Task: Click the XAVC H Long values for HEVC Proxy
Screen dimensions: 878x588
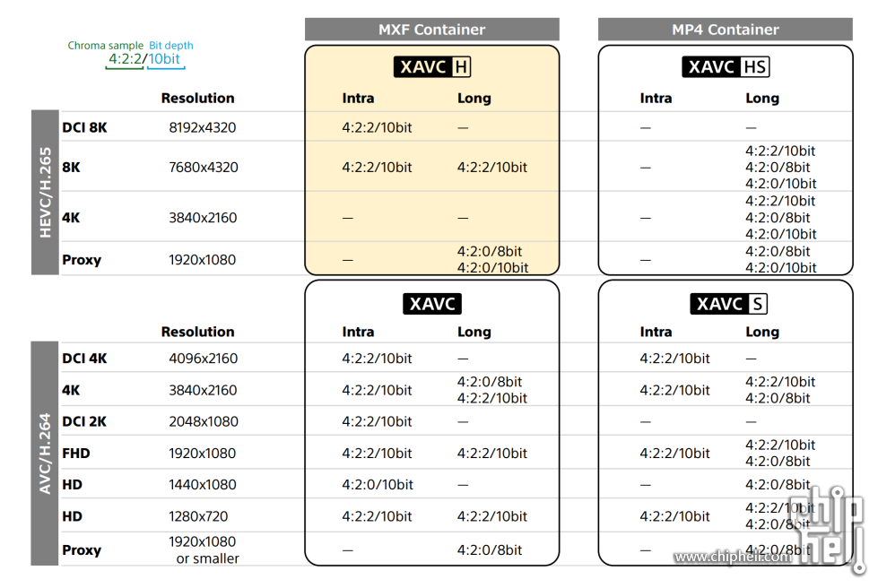Action: point(492,260)
